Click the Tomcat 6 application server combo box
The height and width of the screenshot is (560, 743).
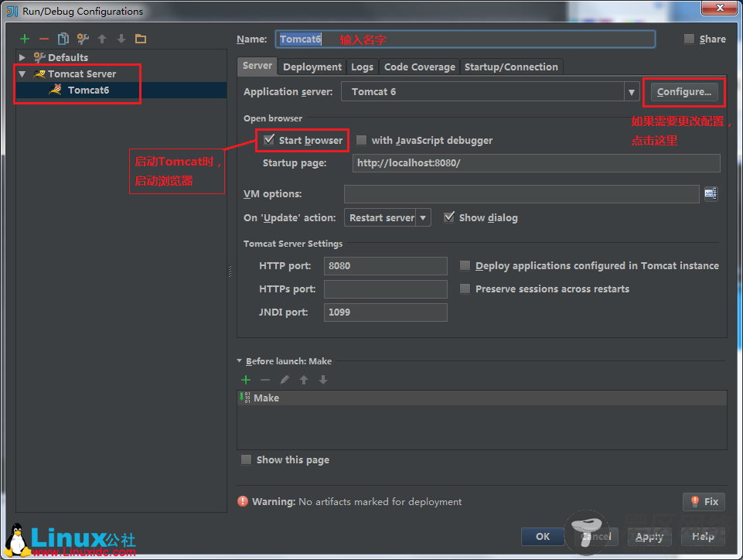point(490,92)
